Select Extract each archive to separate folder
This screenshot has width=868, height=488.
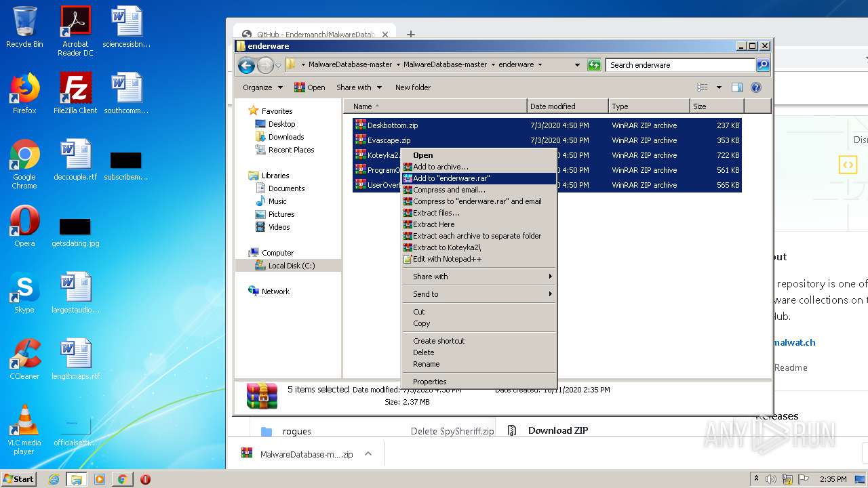coord(479,236)
